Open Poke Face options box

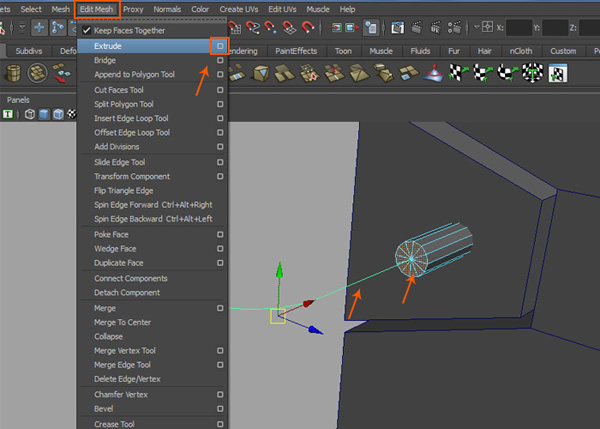(219, 234)
